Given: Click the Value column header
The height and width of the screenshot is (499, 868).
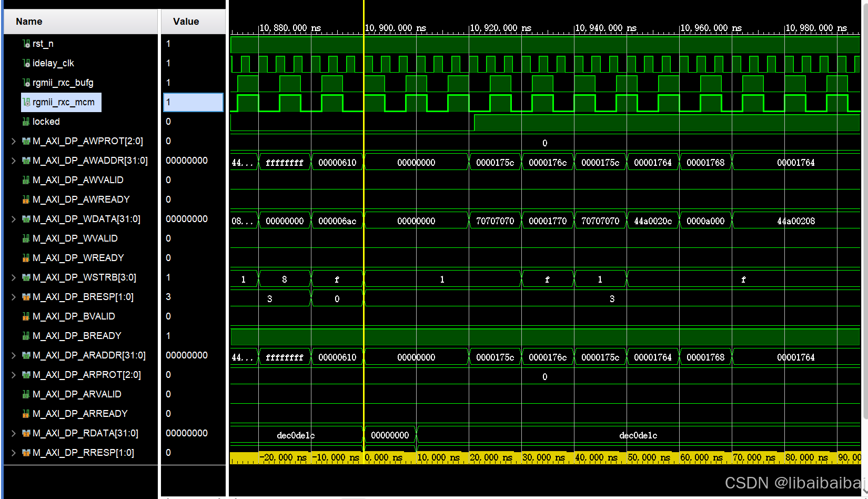Looking at the screenshot, I should coord(193,22).
